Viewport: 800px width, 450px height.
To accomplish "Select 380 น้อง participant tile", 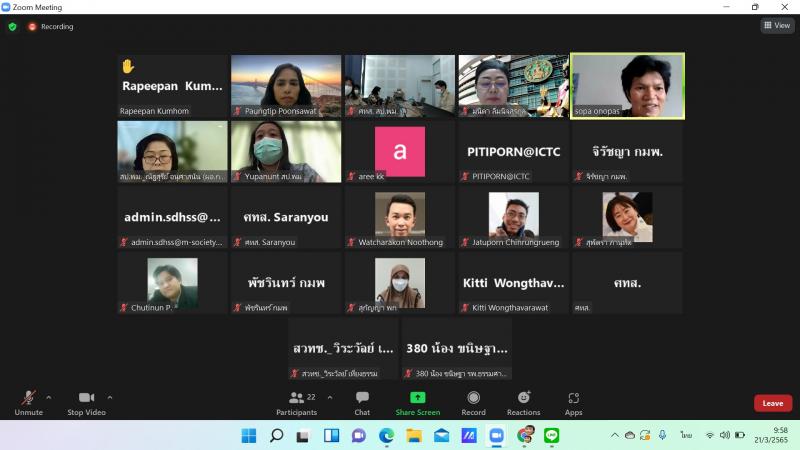I will click(457, 348).
